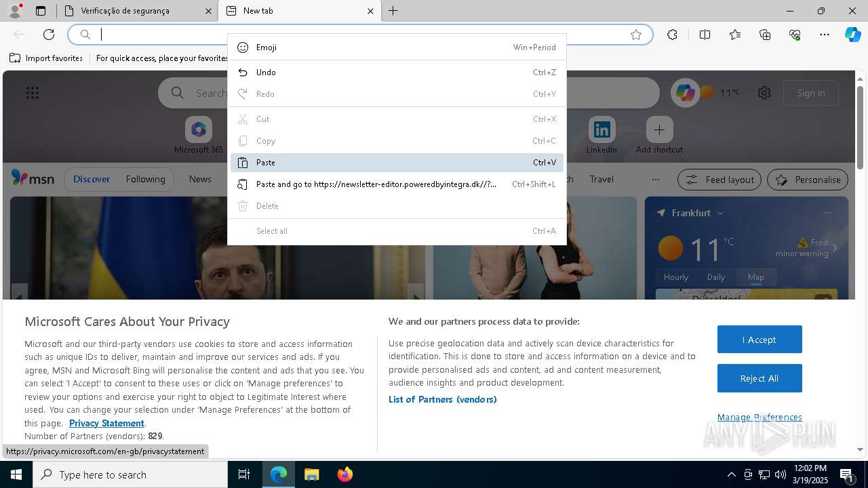Open the taskbar clock showing 12:02 PM
The width and height of the screenshot is (868, 488).
click(x=811, y=474)
